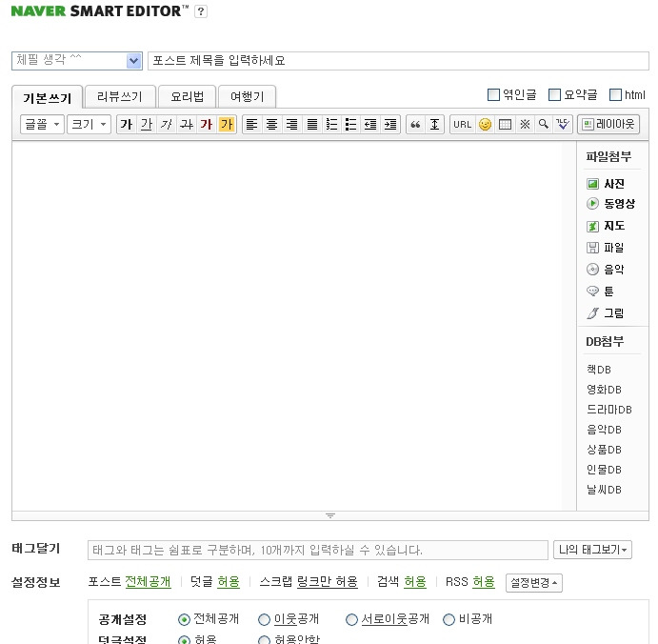Switch to the 요리법 tab
Screen dimensions: 658x644
tap(188, 96)
